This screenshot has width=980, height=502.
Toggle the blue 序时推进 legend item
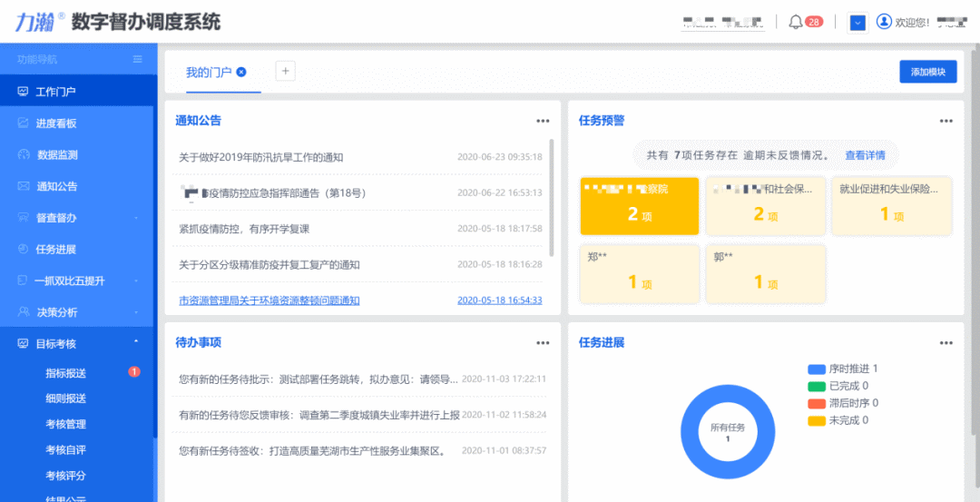(x=842, y=369)
